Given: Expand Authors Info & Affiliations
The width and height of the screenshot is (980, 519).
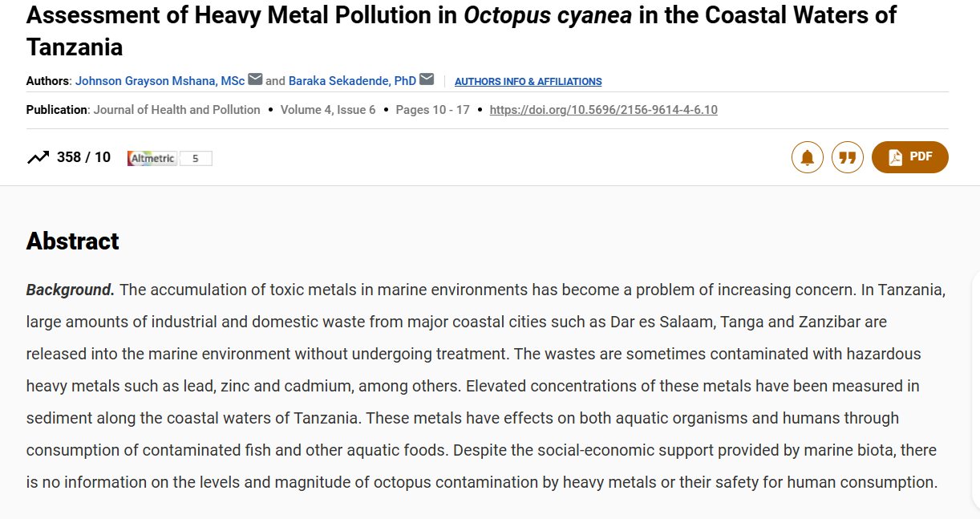Looking at the screenshot, I should point(528,82).
